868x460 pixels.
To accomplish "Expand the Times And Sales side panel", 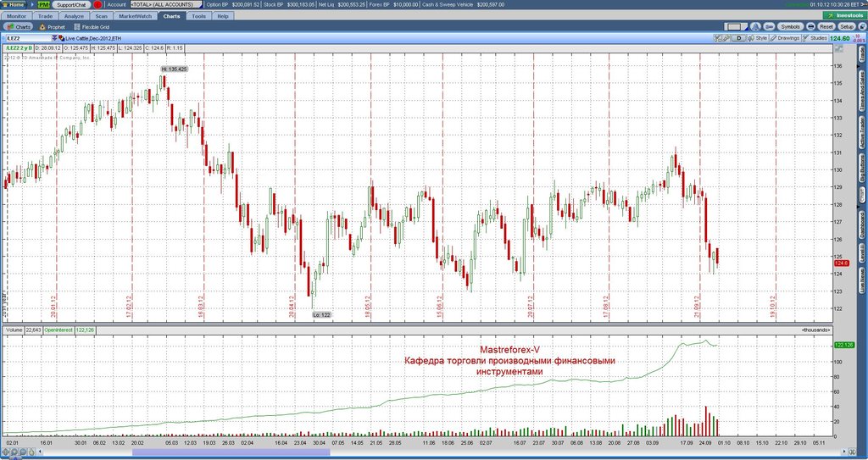I will [862, 91].
